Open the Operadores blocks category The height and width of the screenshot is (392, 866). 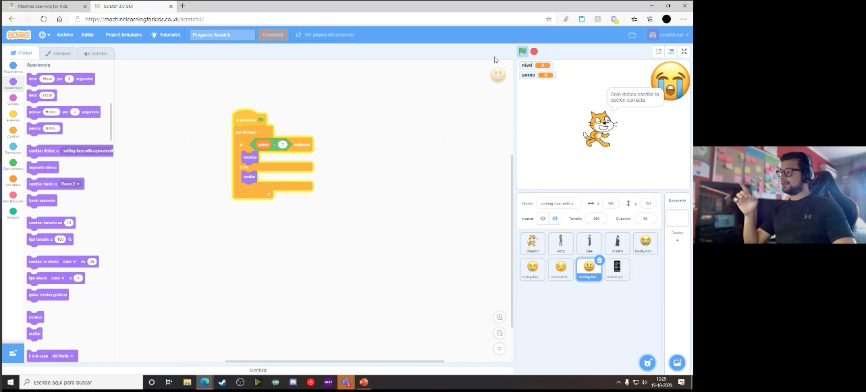(x=13, y=165)
